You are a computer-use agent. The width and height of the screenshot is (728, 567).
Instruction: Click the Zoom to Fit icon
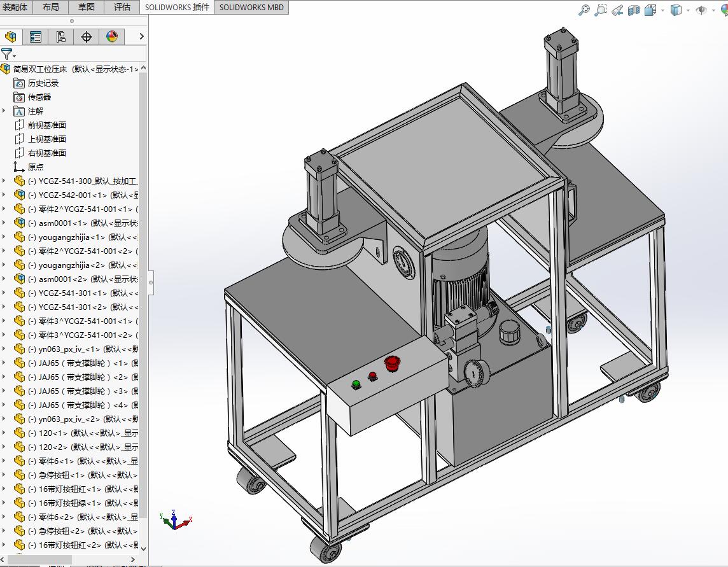584,10
